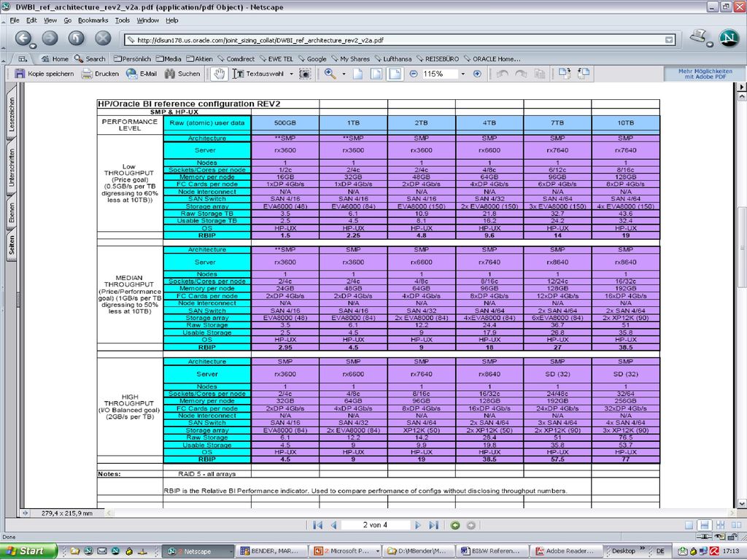Open the Edit menu

[x=31, y=20]
